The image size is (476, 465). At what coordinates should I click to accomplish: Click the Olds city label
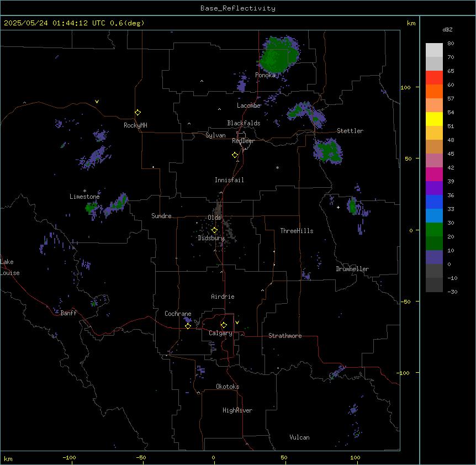click(214, 218)
